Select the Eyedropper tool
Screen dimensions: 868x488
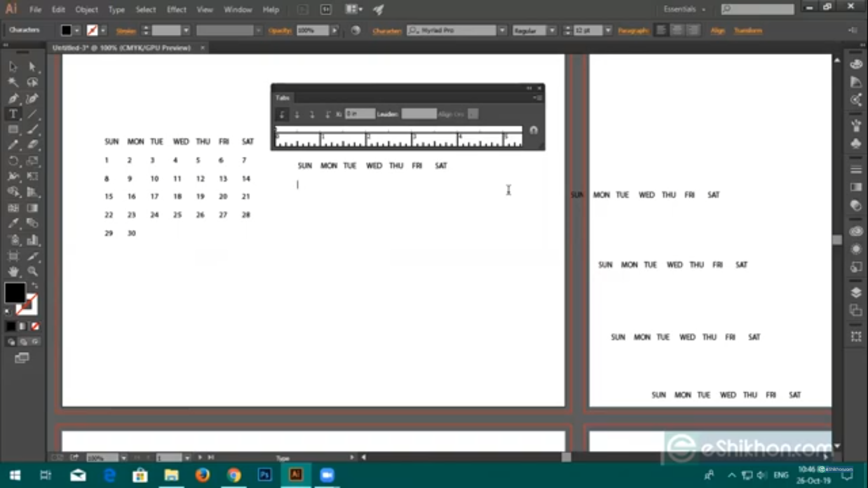tap(13, 223)
